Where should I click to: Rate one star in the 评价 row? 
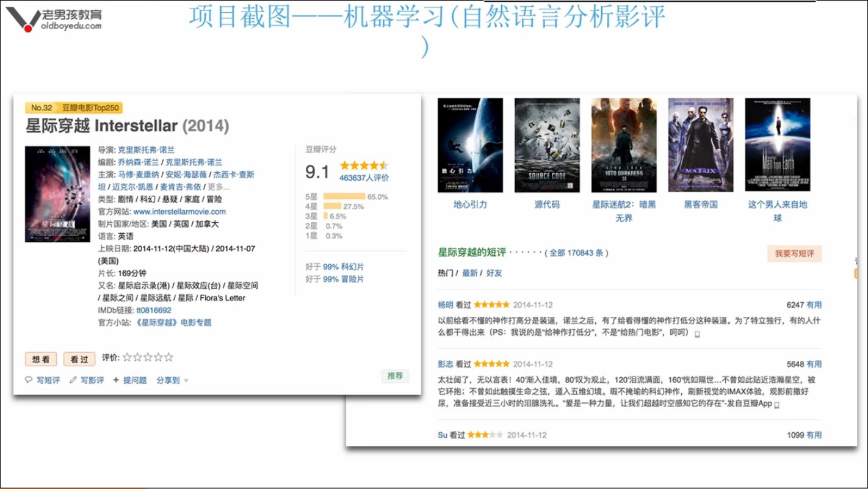pyautogui.click(x=127, y=357)
